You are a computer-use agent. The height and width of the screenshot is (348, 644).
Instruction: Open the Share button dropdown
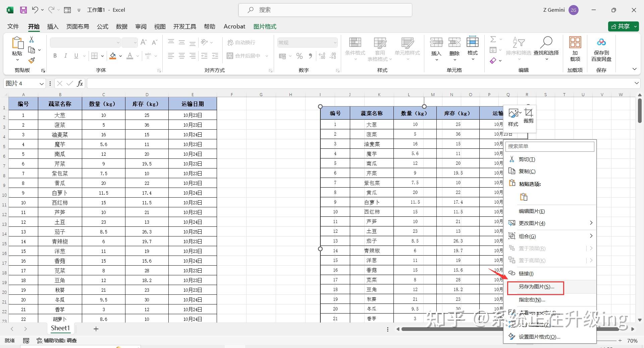click(x=635, y=26)
